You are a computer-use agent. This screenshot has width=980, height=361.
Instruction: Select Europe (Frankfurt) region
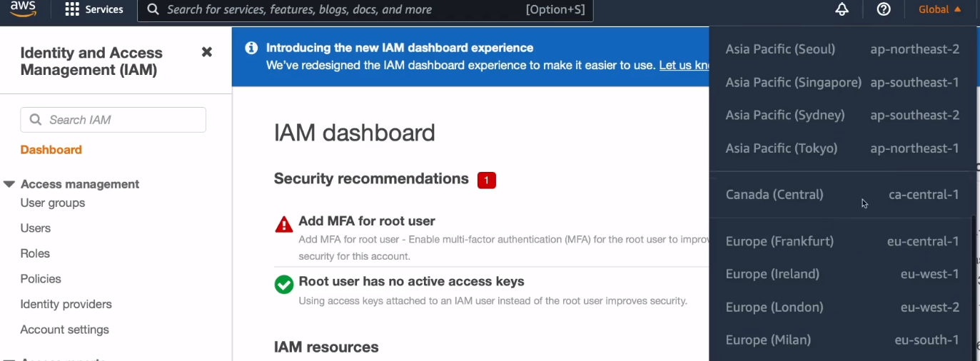[x=842, y=241]
